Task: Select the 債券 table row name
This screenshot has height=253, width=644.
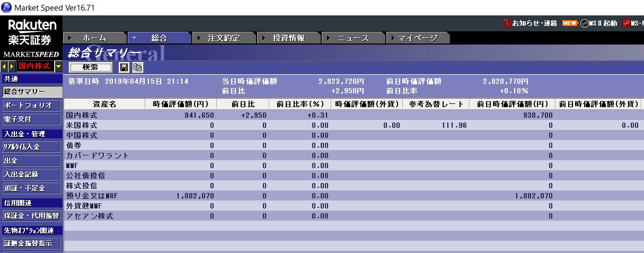Action: [x=74, y=145]
